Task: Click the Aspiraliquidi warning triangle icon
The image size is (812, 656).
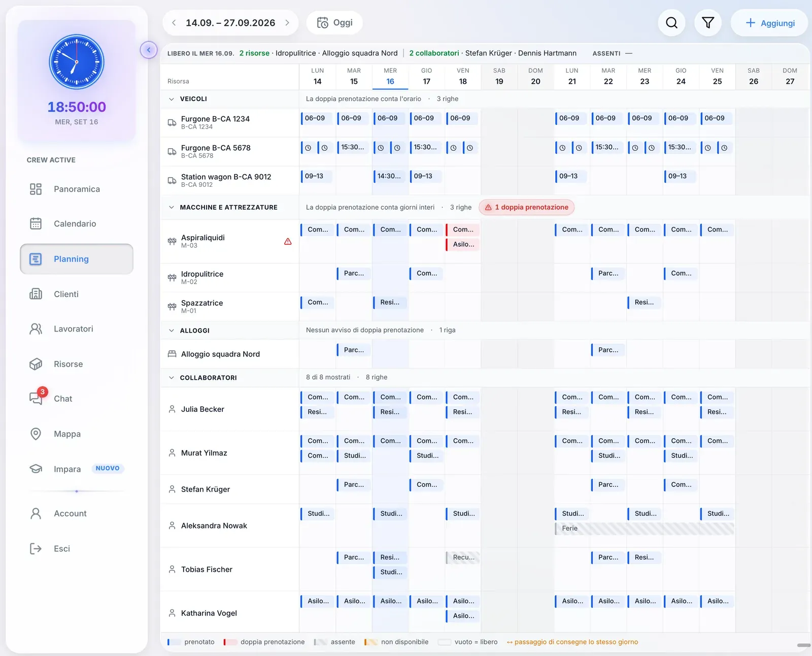Action: (x=288, y=242)
